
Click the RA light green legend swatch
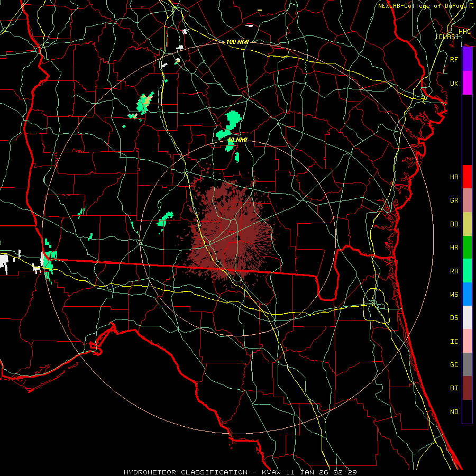point(467,271)
